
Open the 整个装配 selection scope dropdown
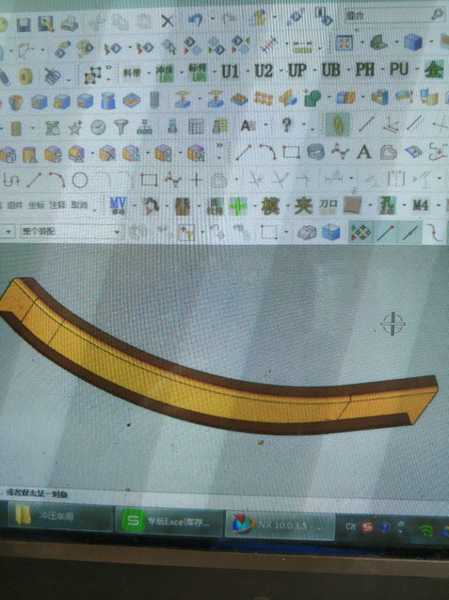click(70, 231)
